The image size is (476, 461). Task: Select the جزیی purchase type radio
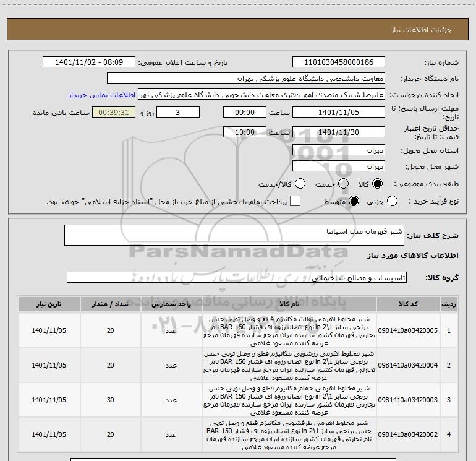point(392,201)
